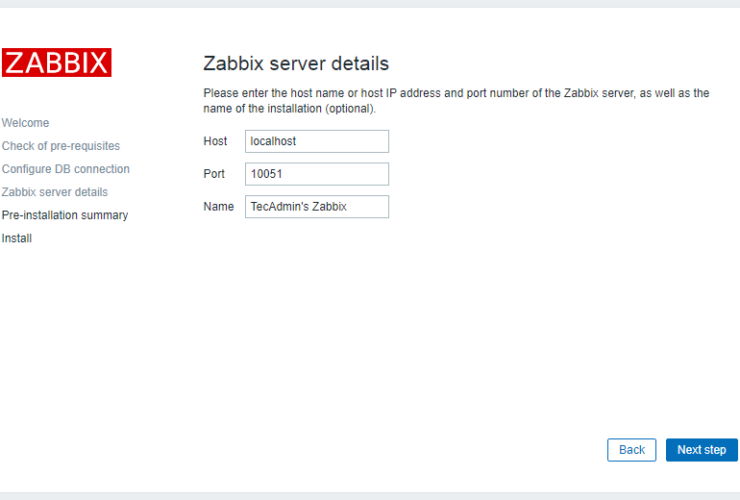Go to the Welcome setup step
The height and width of the screenshot is (500, 740).
25,123
